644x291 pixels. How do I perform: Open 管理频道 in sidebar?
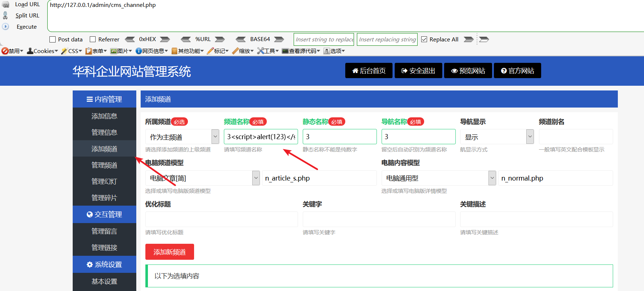pyautogui.click(x=104, y=165)
